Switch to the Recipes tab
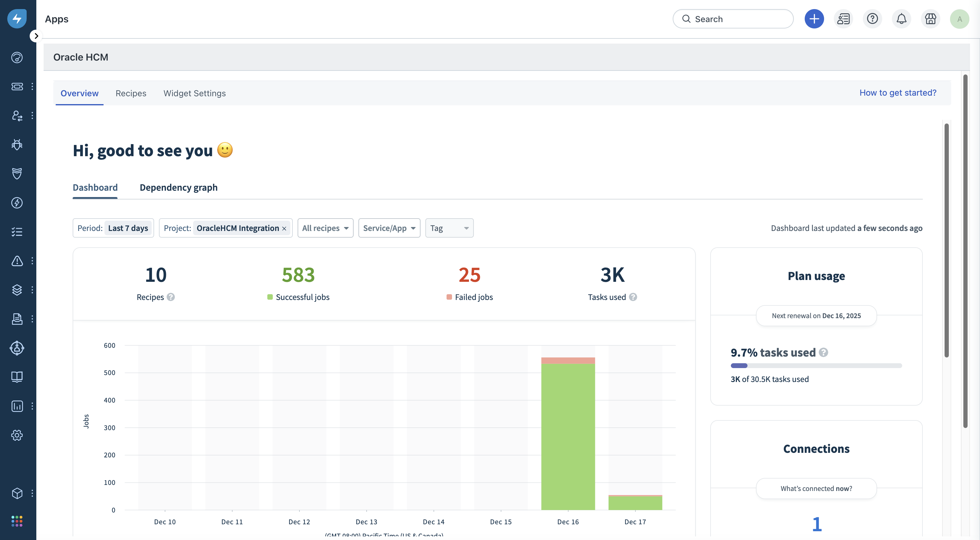Screen dimensions: 980x540 coord(131,93)
